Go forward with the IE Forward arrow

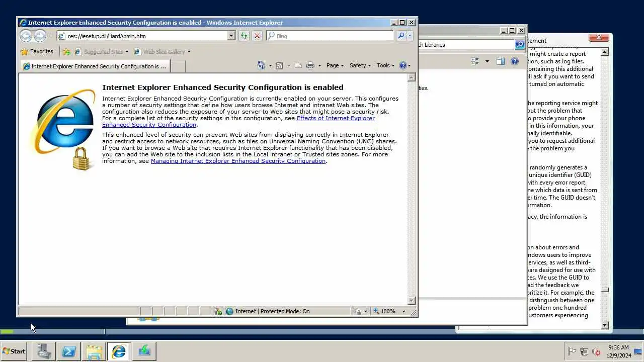[x=40, y=36]
